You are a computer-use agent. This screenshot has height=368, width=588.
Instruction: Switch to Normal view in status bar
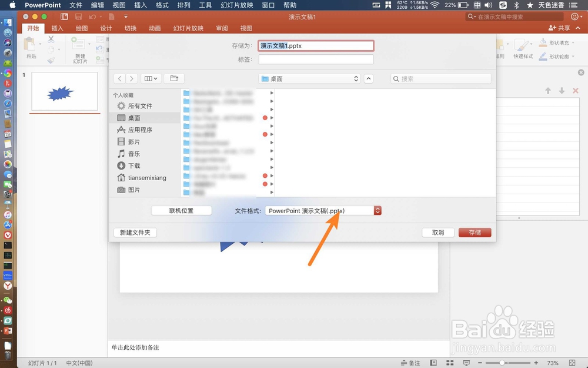point(433,363)
